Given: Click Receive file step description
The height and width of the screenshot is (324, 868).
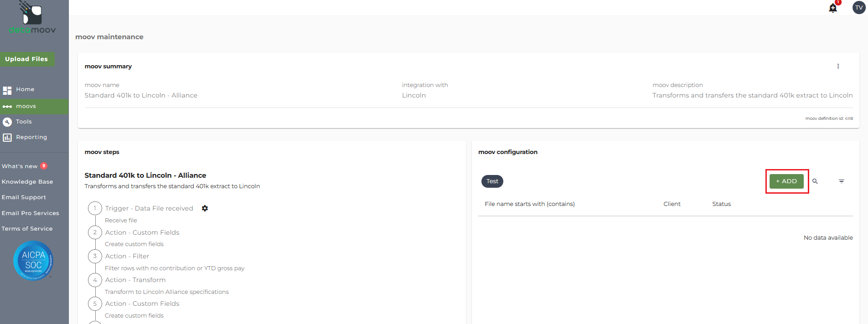Looking at the screenshot, I should pos(121,221).
